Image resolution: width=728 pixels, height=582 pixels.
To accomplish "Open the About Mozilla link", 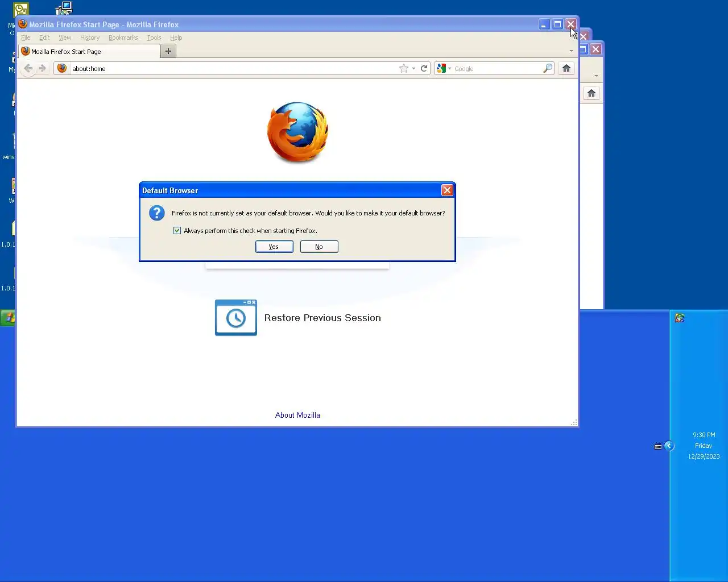I will [x=297, y=415].
